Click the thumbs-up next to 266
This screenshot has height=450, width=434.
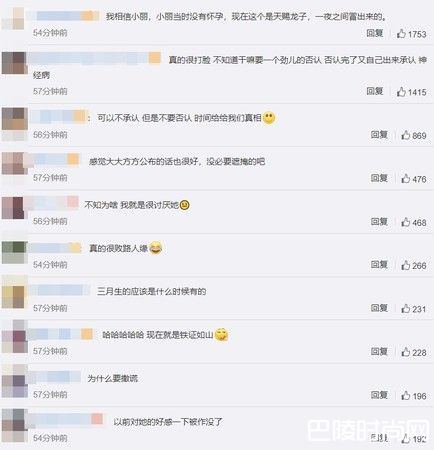tap(406, 265)
